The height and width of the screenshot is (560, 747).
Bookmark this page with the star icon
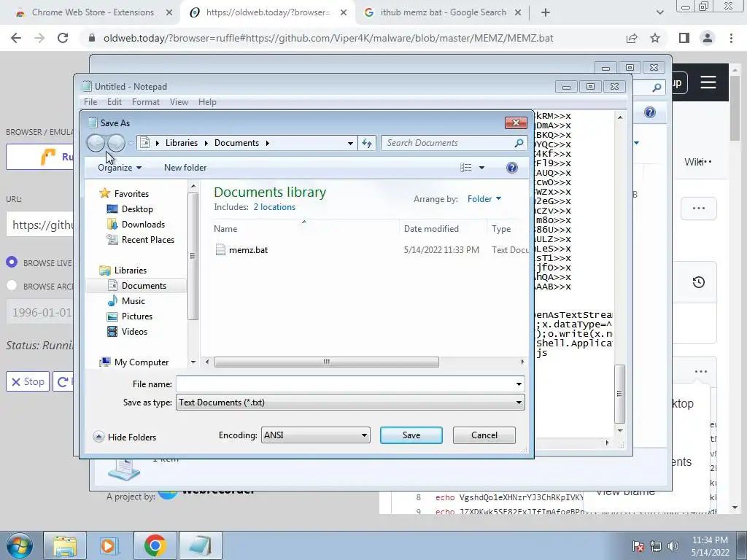655,38
